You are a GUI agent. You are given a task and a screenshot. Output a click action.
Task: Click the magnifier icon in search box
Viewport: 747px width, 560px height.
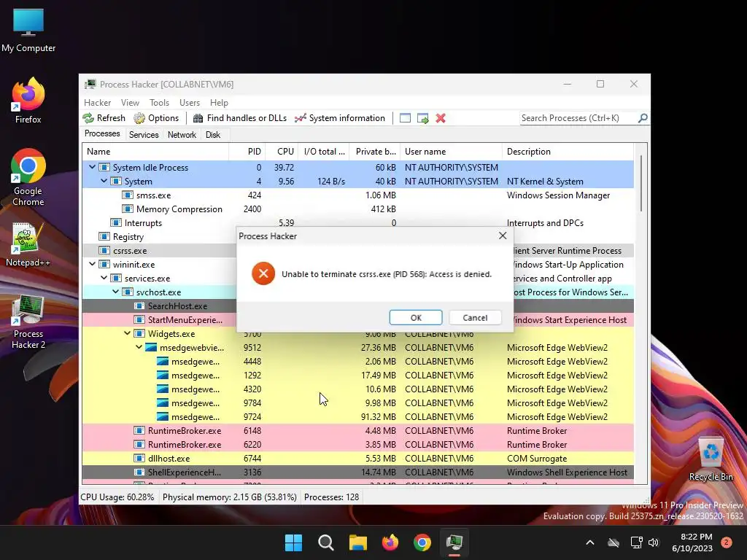point(643,117)
